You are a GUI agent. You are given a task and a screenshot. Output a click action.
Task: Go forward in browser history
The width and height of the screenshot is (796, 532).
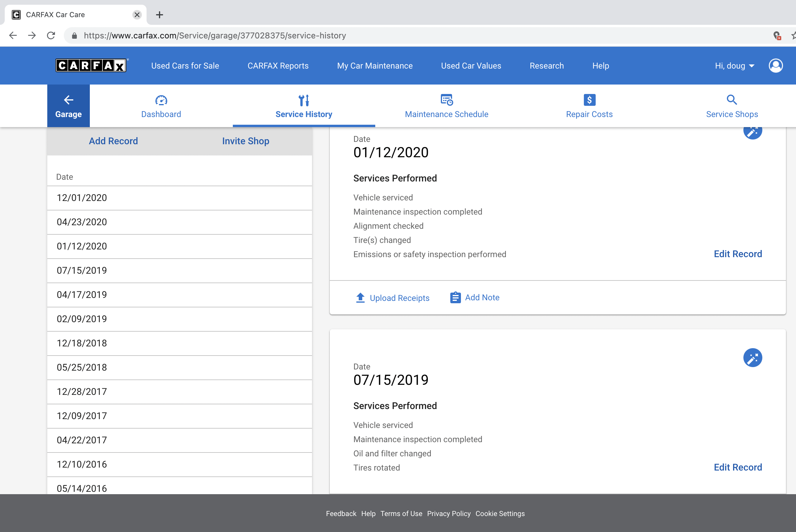pos(32,35)
